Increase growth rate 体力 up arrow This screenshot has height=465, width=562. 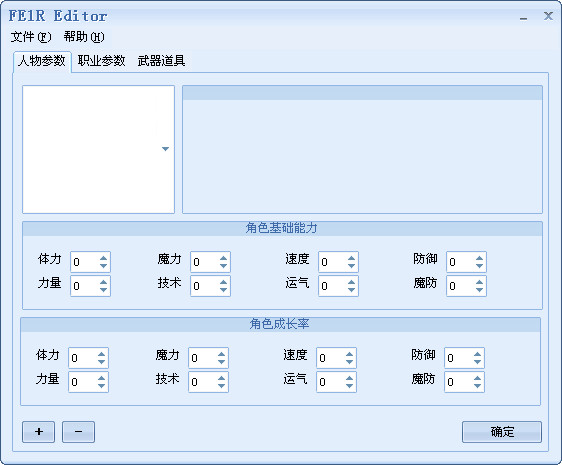(x=101, y=354)
